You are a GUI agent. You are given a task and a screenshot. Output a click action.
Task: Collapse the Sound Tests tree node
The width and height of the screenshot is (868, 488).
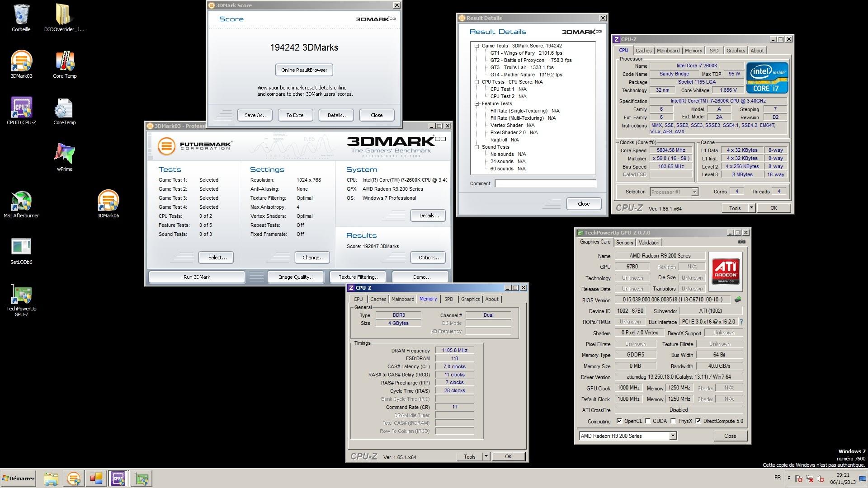[476, 147]
